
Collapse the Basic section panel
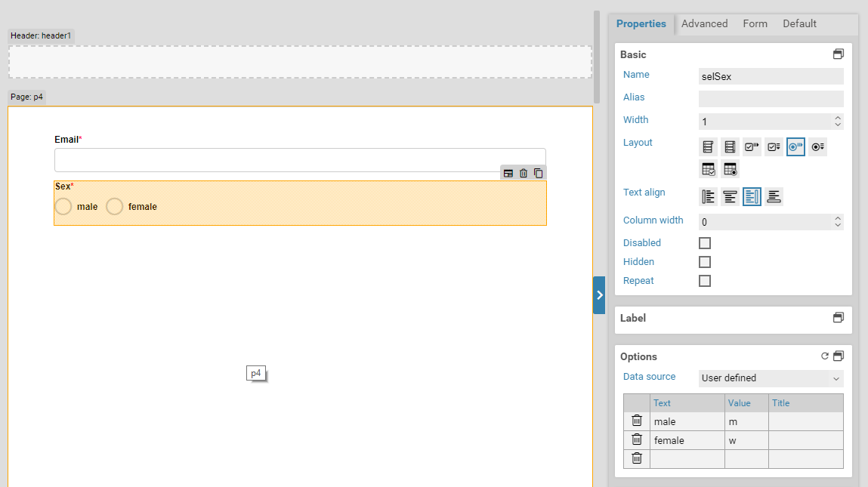(838, 54)
